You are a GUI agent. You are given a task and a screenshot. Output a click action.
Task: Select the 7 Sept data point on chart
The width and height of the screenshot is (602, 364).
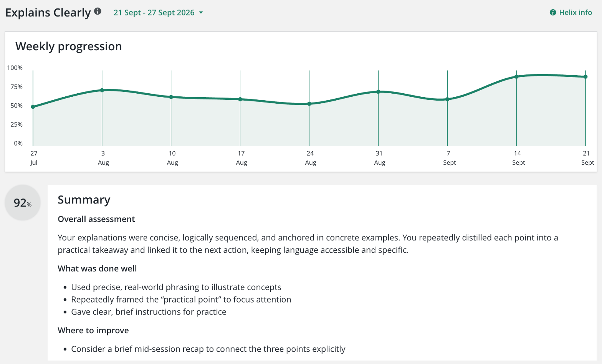[x=447, y=99]
